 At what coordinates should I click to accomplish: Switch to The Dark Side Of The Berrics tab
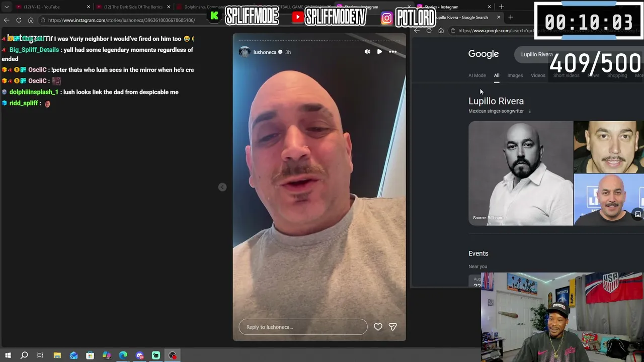pyautogui.click(x=133, y=7)
